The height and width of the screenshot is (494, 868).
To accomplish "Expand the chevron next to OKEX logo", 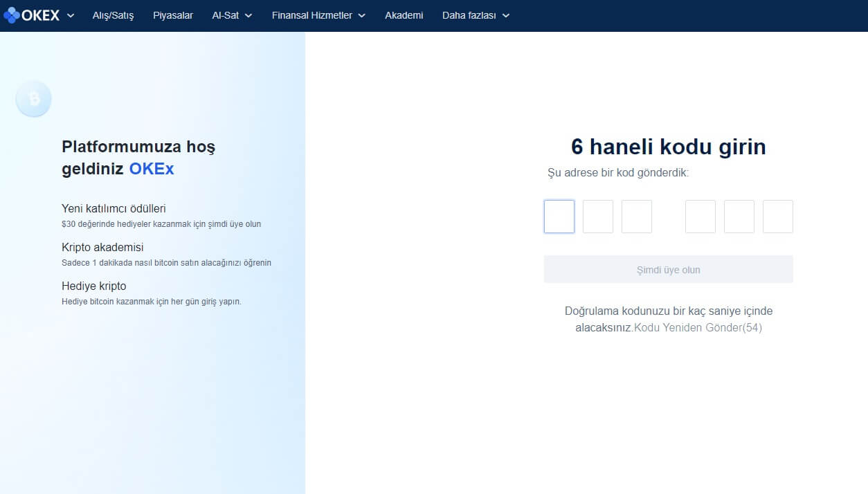I will [x=70, y=15].
